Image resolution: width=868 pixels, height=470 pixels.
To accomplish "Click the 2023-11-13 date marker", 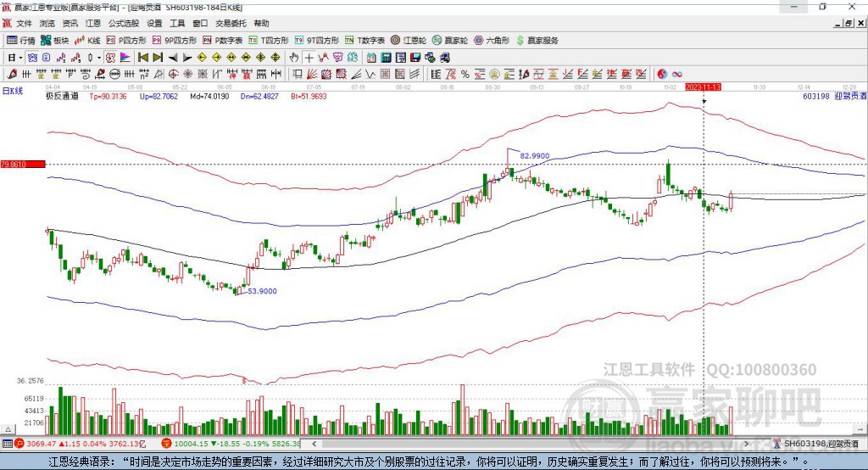I will coord(703,87).
